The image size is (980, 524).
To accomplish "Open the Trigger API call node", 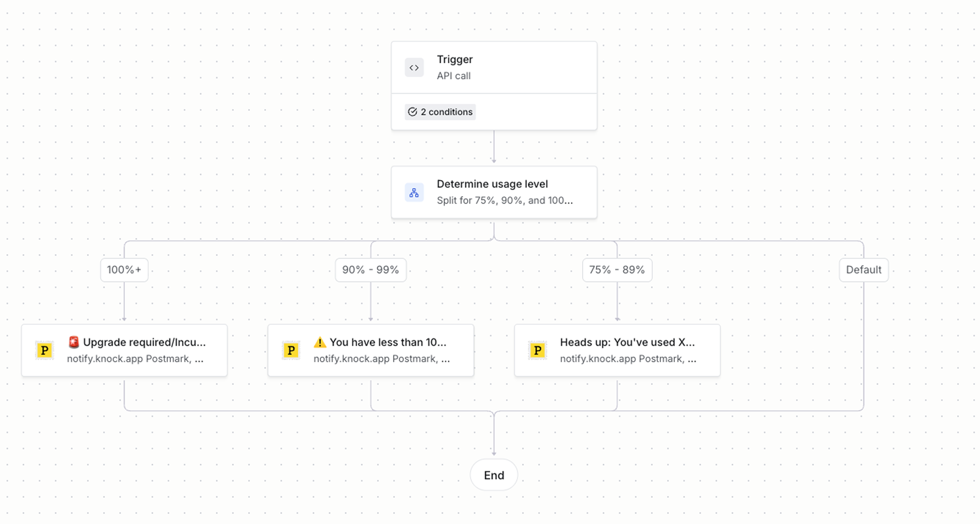I will [x=494, y=69].
